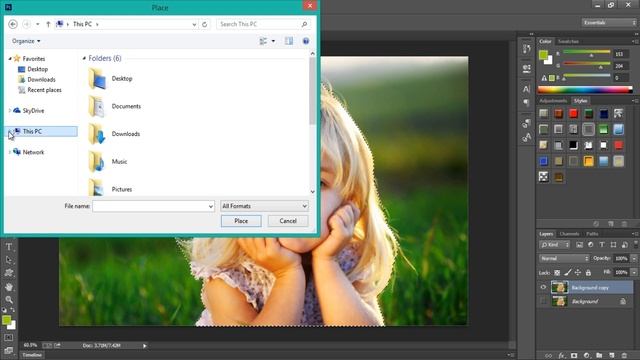640x360 pixels.
Task: Open the layer style fx menu
Action: 562,356
